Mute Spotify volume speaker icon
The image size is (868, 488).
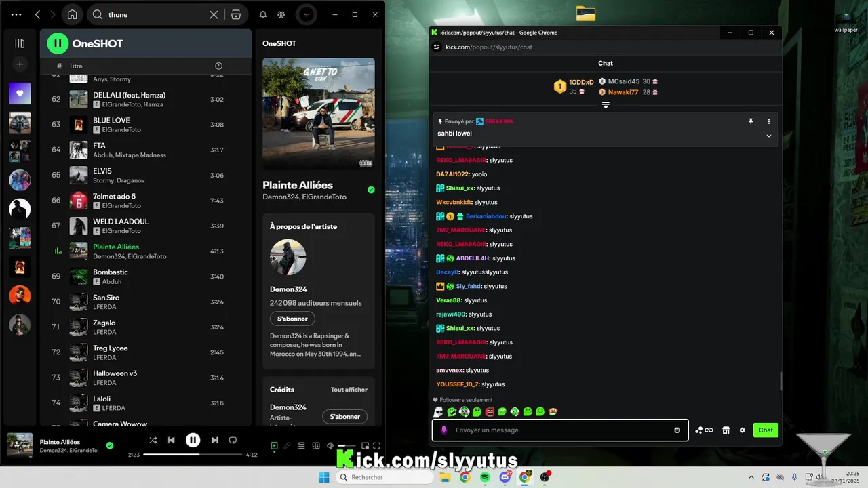tap(330, 445)
